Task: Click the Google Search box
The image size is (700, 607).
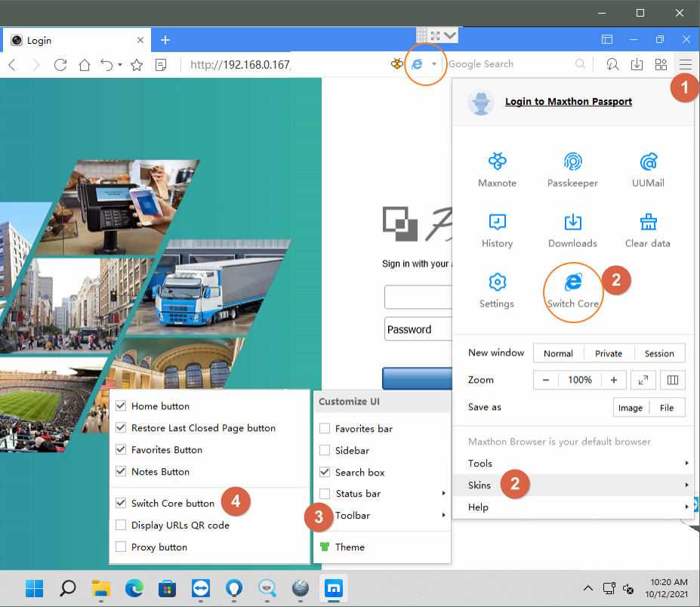Action: coord(510,65)
